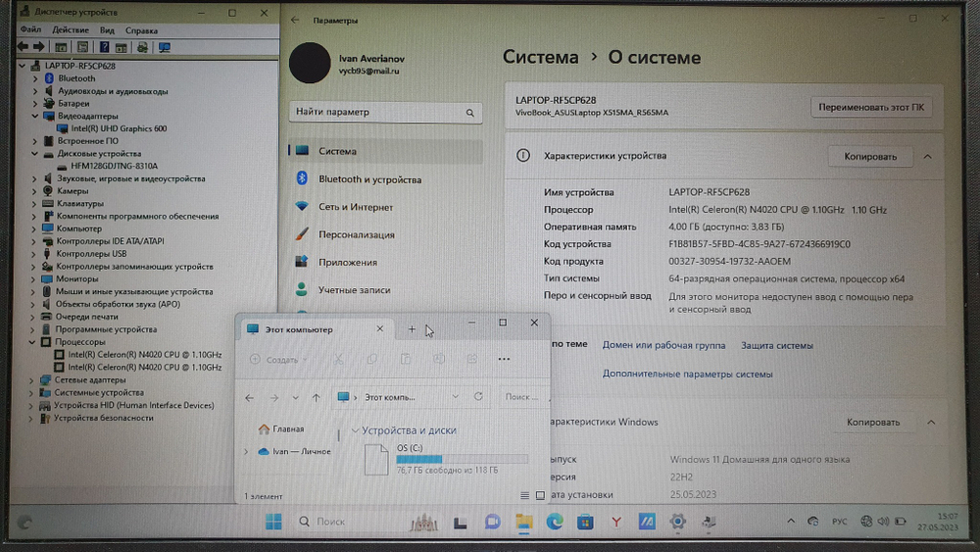Open Защита системы link
The image size is (980, 552).
(777, 345)
